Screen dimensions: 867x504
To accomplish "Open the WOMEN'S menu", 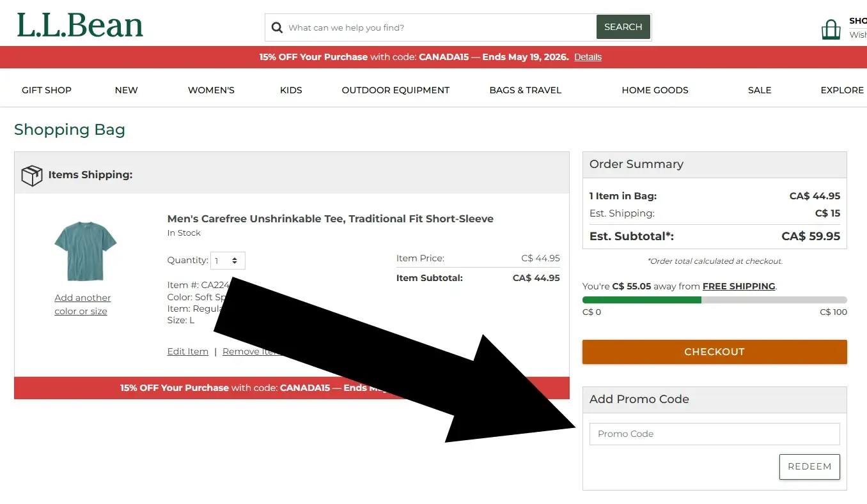I will (211, 90).
